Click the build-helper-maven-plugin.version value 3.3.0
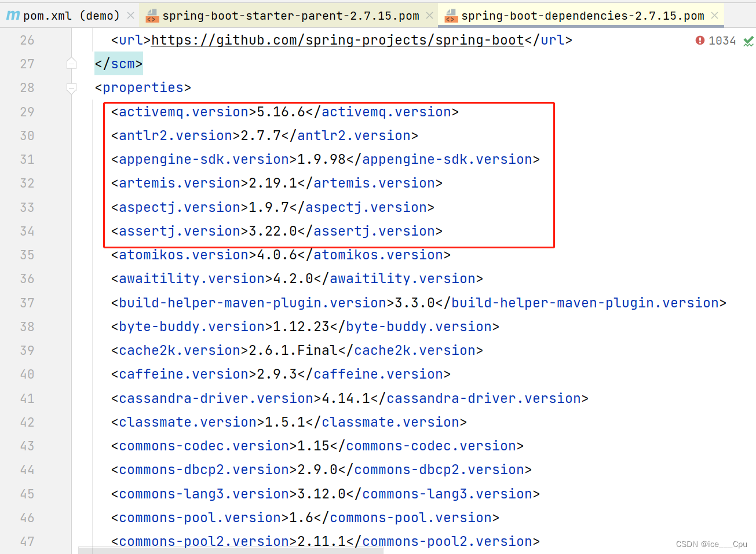This screenshot has height=554, width=756. pos(415,303)
